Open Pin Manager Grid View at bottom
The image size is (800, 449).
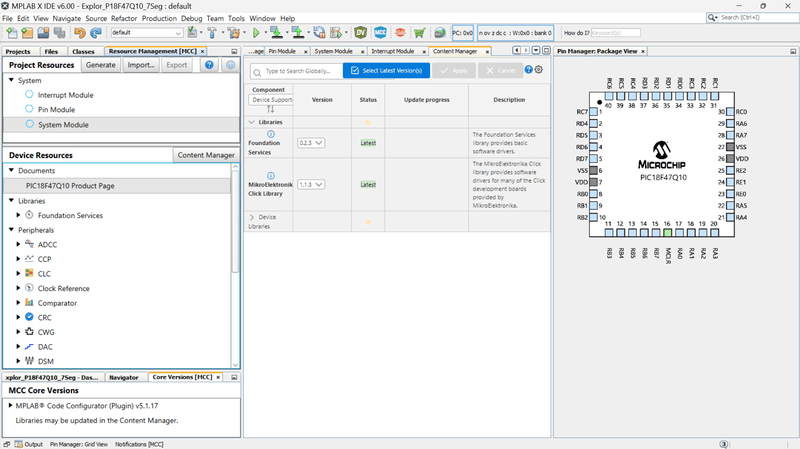pyautogui.click(x=79, y=444)
